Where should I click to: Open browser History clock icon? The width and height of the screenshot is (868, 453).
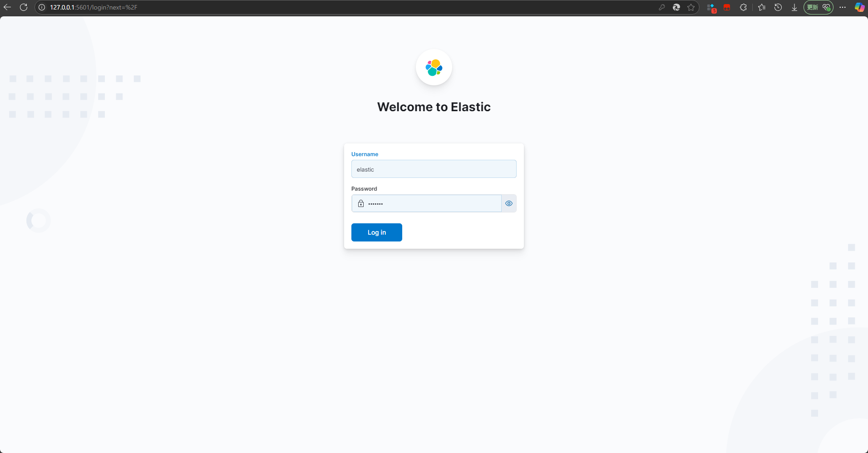pyautogui.click(x=778, y=7)
